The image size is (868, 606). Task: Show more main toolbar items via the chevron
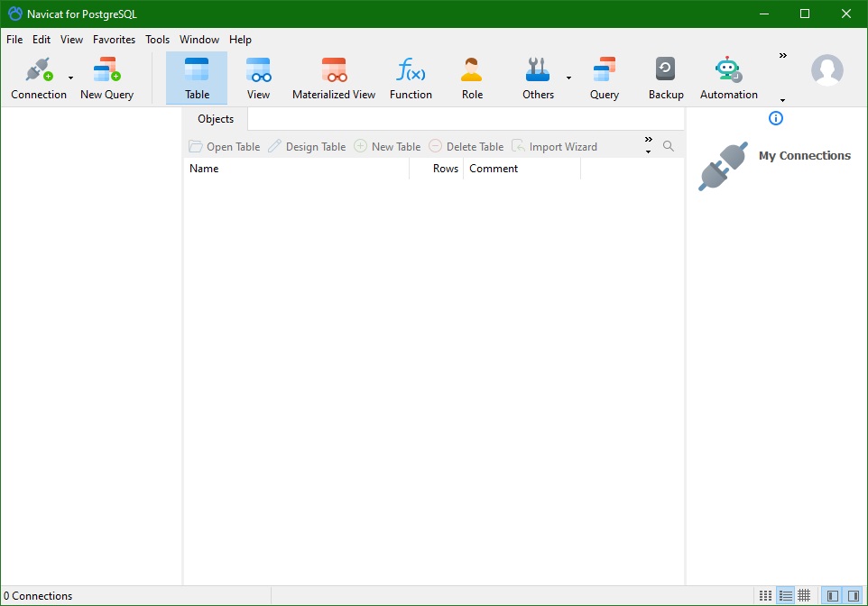coord(783,55)
